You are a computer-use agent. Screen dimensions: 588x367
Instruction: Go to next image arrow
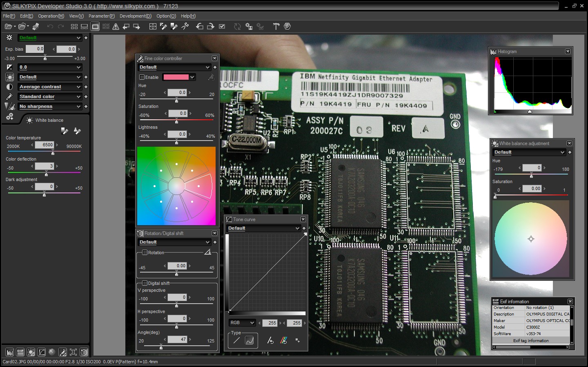pyautogui.click(x=137, y=27)
